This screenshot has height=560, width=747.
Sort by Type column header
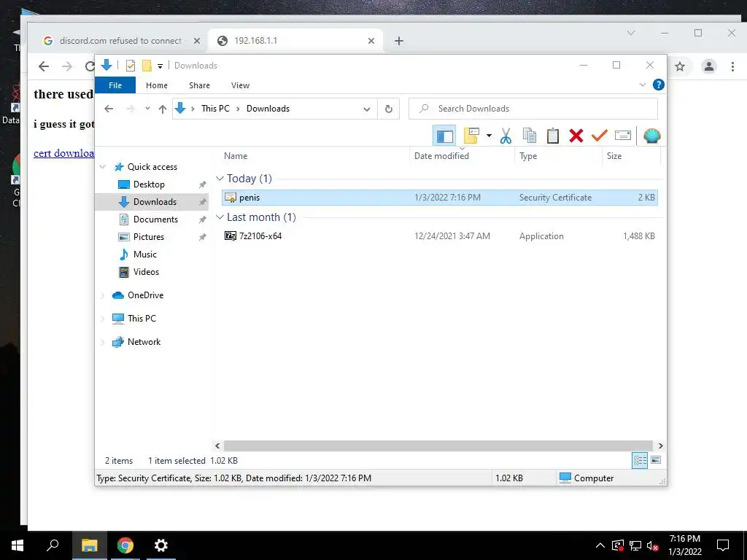(528, 156)
